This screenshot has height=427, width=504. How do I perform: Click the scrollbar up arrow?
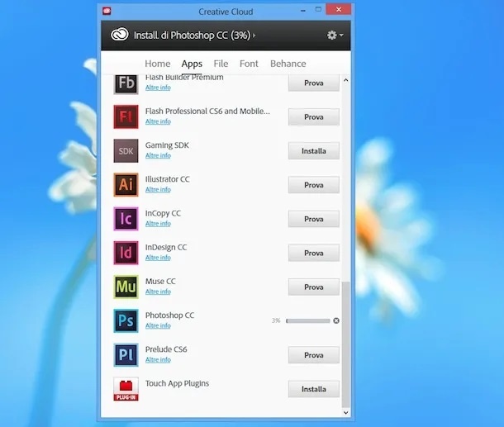(x=346, y=80)
